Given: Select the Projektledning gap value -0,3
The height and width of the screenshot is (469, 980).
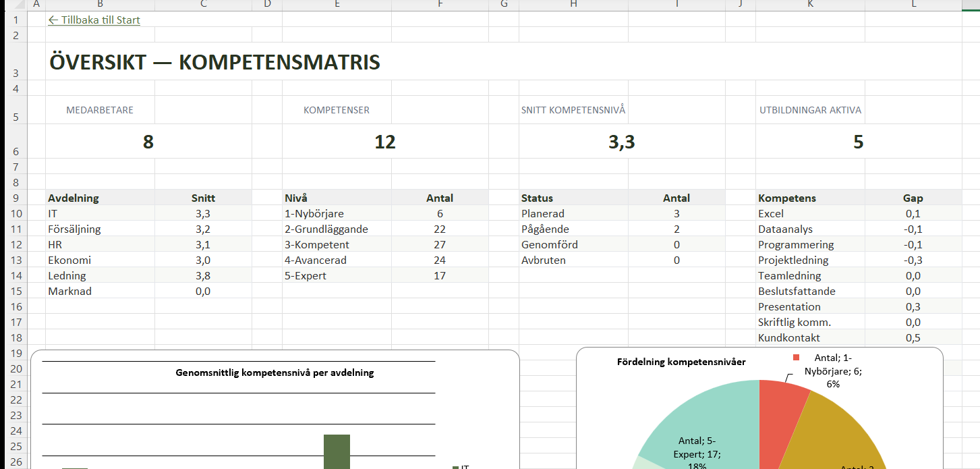Looking at the screenshot, I should point(913,260).
